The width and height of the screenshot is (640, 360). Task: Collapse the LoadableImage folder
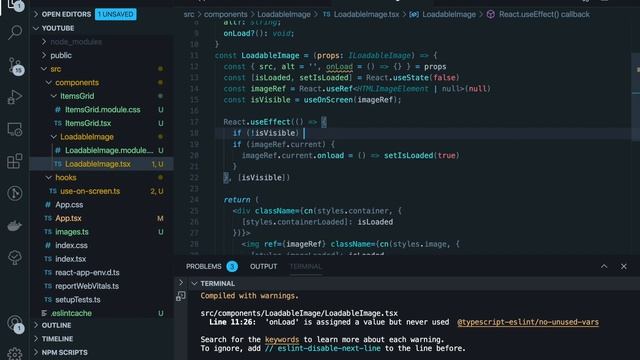tap(54, 137)
